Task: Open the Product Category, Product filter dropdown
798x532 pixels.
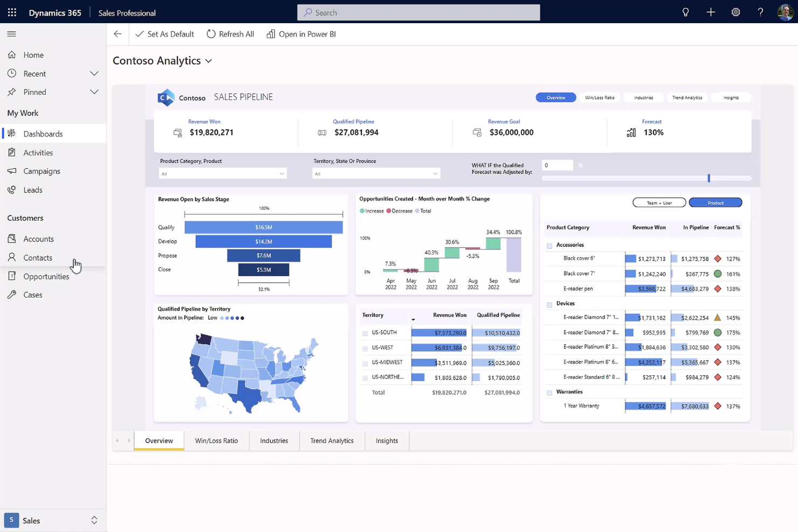Action: [x=223, y=173]
